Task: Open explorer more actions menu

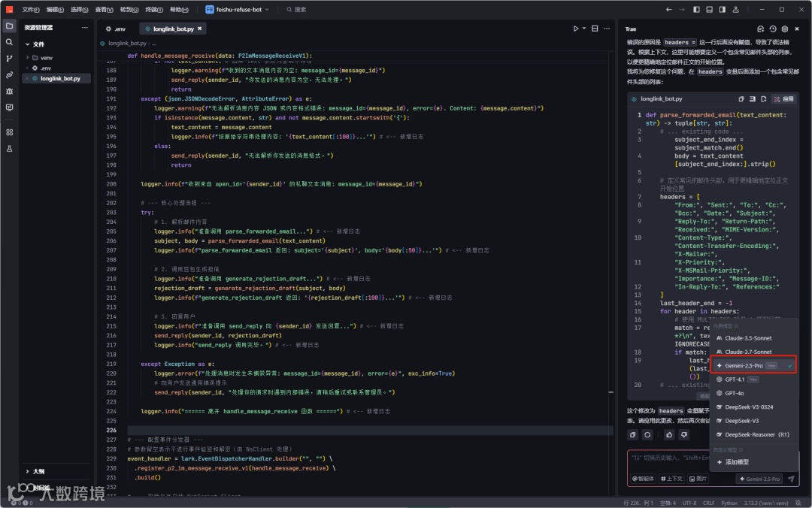Action: 85,28
